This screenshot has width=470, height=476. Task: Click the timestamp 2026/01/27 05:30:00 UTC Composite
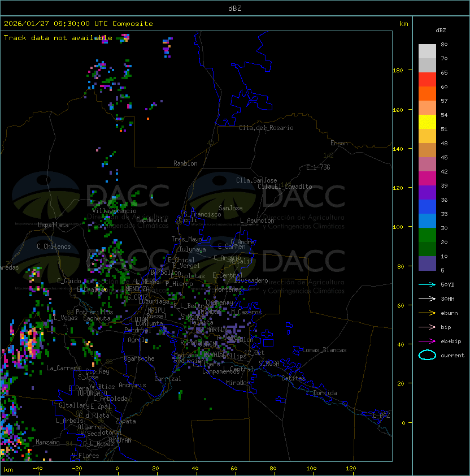[79, 24]
